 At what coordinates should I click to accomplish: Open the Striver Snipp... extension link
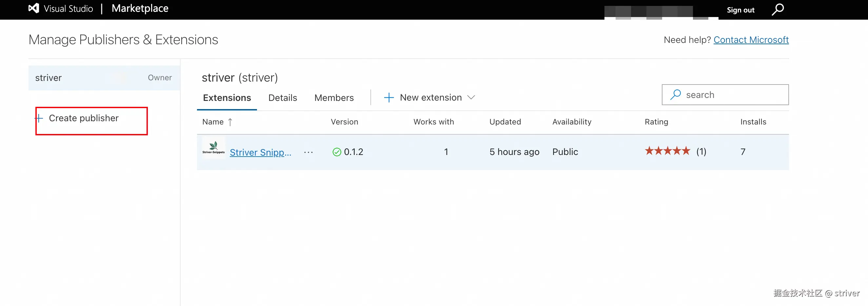coord(260,152)
